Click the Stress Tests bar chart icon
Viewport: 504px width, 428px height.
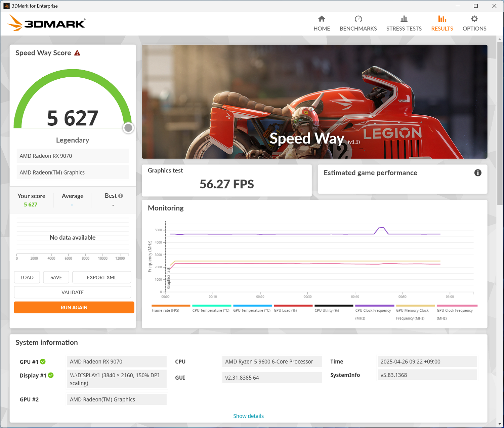tap(404, 19)
